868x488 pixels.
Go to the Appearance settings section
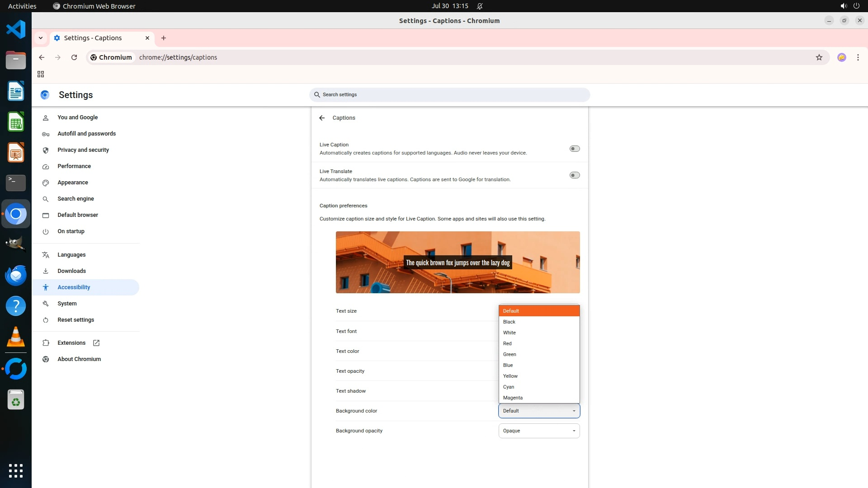pyautogui.click(x=73, y=183)
